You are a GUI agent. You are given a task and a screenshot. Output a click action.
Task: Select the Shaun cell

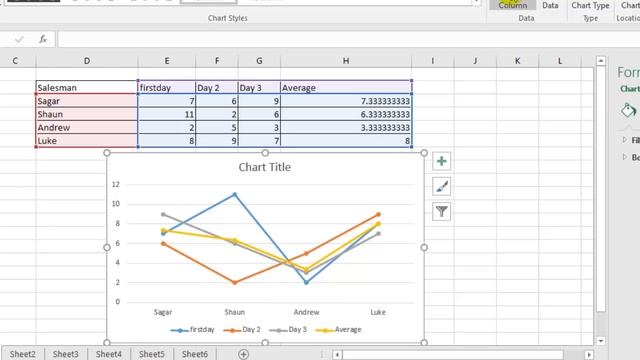point(87,114)
